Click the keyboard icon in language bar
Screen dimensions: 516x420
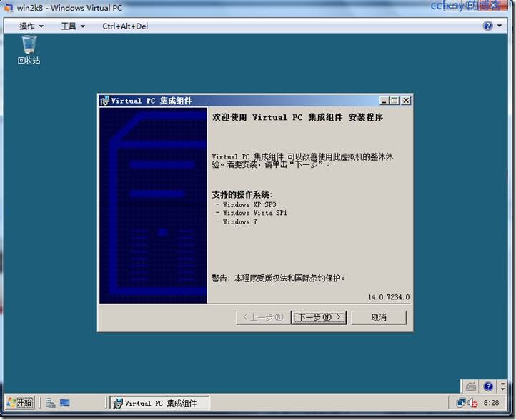[x=471, y=386]
